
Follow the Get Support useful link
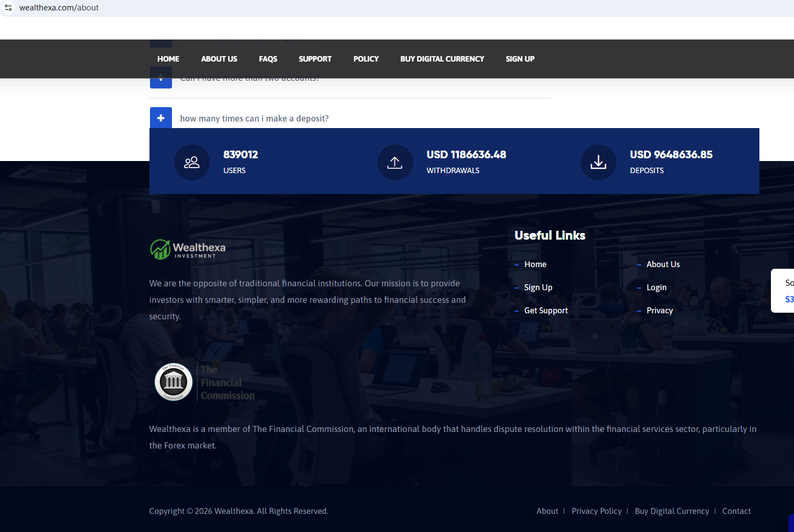(546, 311)
